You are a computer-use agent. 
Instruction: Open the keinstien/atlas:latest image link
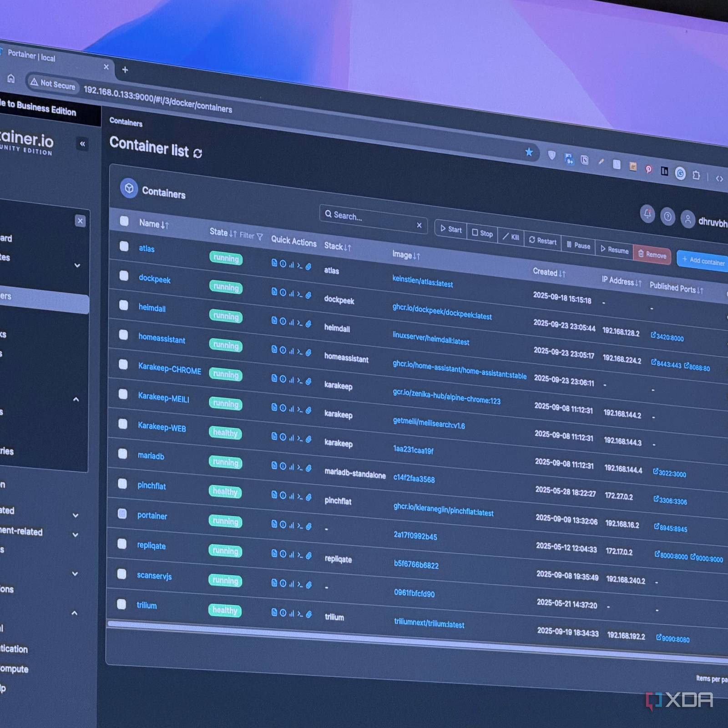[x=423, y=281]
